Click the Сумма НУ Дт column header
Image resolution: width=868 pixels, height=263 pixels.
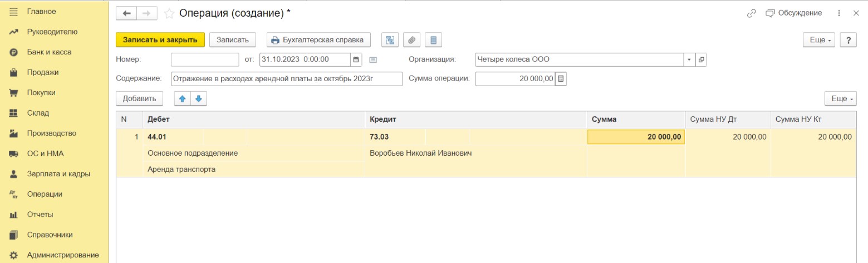coord(728,120)
